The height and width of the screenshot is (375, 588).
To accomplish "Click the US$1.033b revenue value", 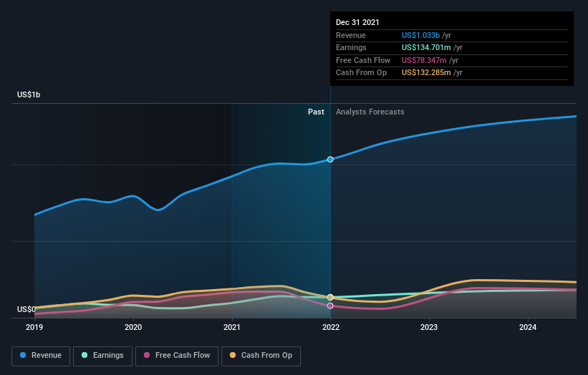I will pyautogui.click(x=420, y=35).
